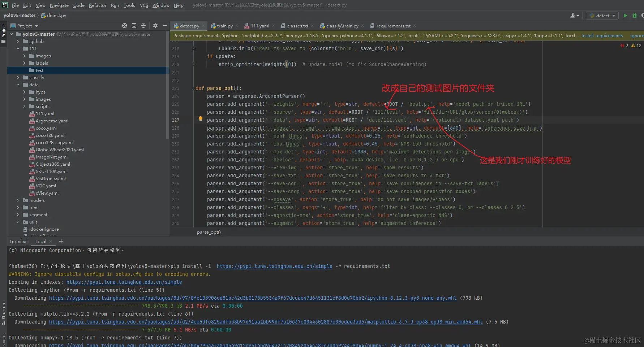Viewport: 644px width, 347px height.
Task: Click the errors and warnings indicator in editor
Action: pyautogui.click(x=631, y=45)
